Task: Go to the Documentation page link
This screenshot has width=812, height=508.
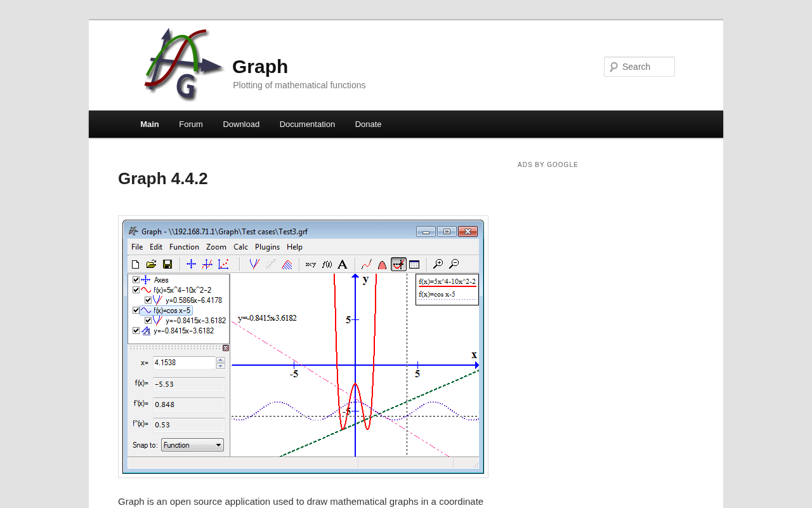Action: click(307, 124)
